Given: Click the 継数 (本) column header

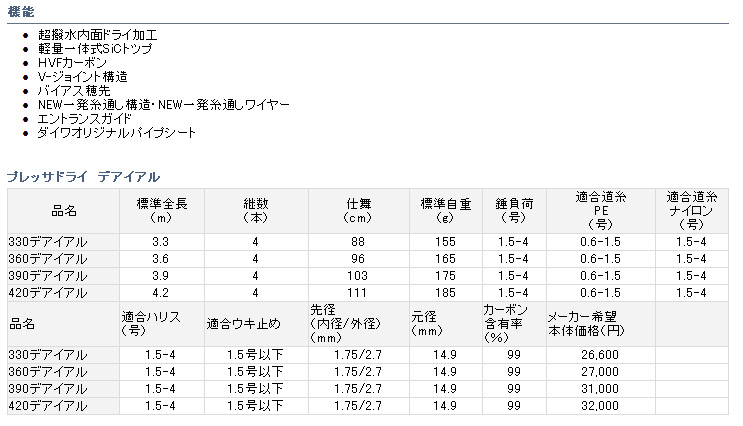Looking at the screenshot, I should coord(256,211).
